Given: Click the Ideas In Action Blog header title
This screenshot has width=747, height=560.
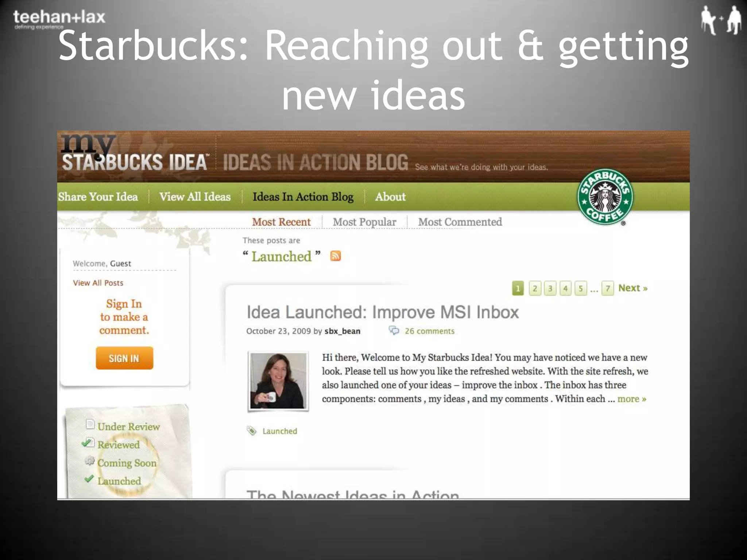Looking at the screenshot, I should (316, 163).
